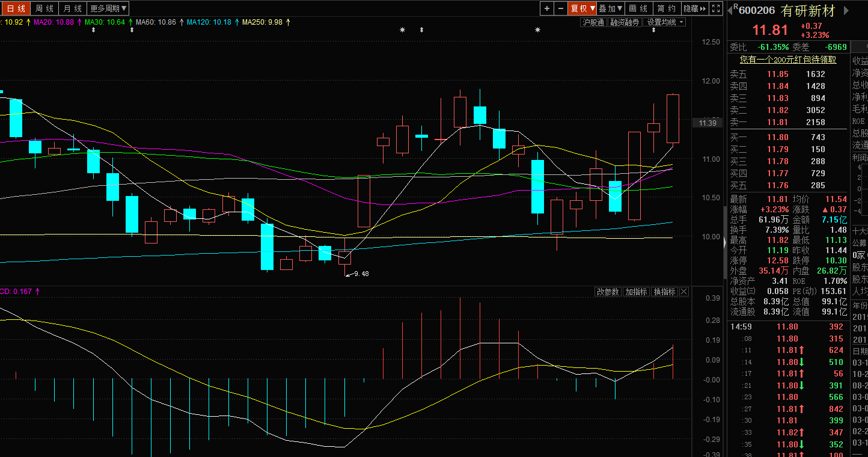Click the white arrow after MA60 value
This screenshot has height=457, width=868.
(x=182, y=22)
